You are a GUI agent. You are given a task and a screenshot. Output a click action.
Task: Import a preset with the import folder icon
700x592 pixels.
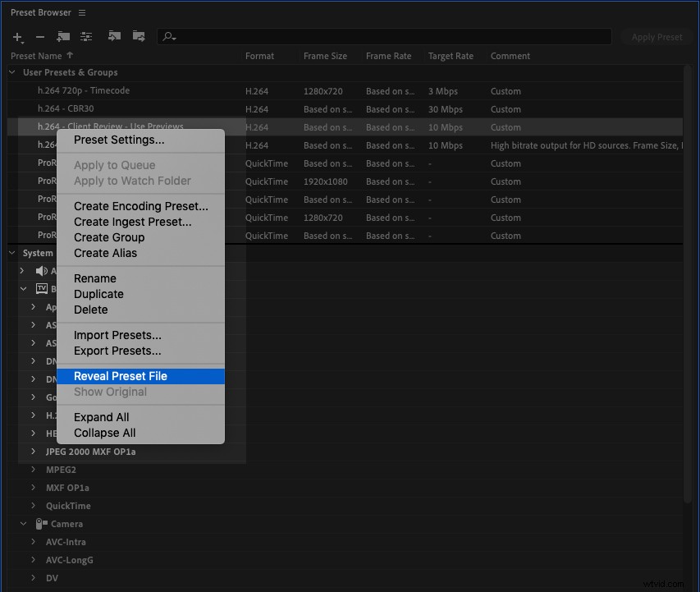[x=114, y=36]
